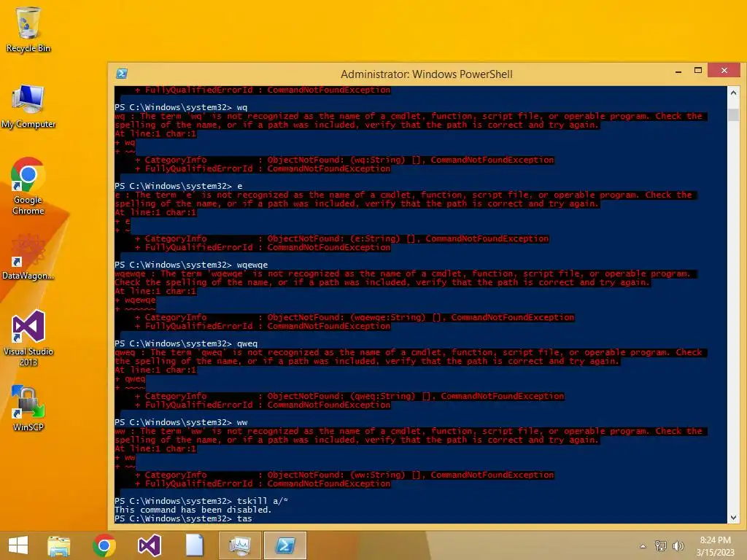Open Chrome from the taskbar
This screenshot has height=560, width=747.
tap(104, 545)
